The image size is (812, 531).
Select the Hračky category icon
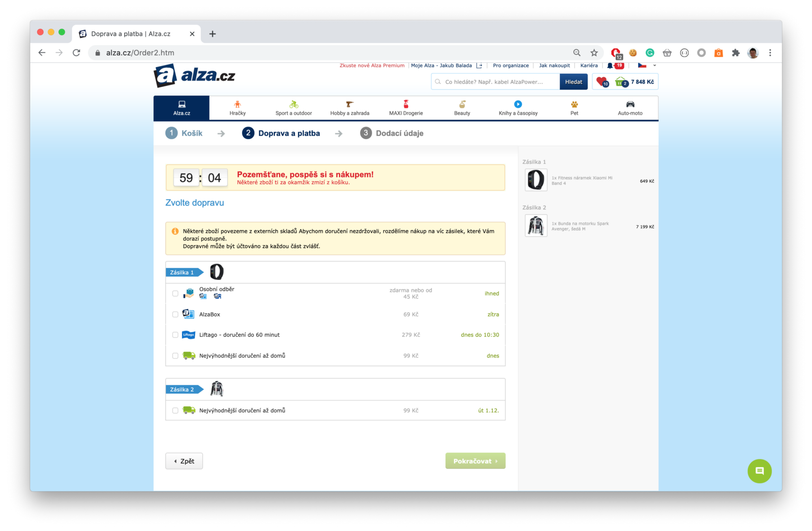point(238,104)
